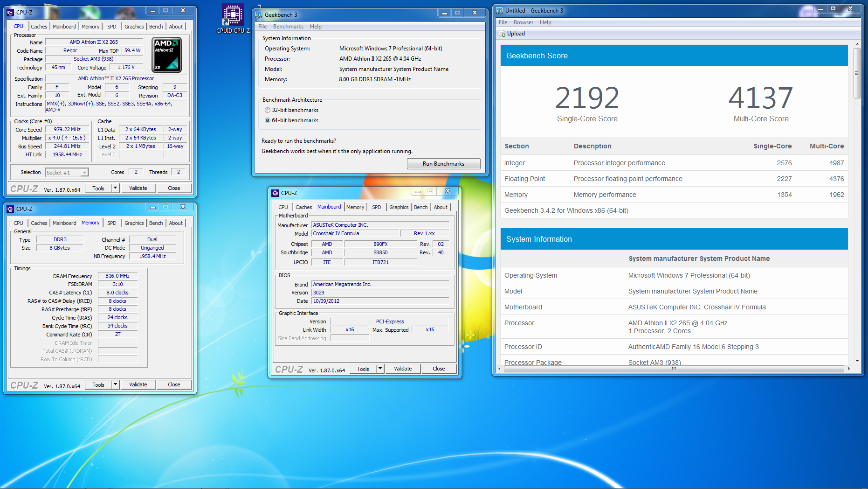Click the BIOS Version field 3029

[x=380, y=293]
